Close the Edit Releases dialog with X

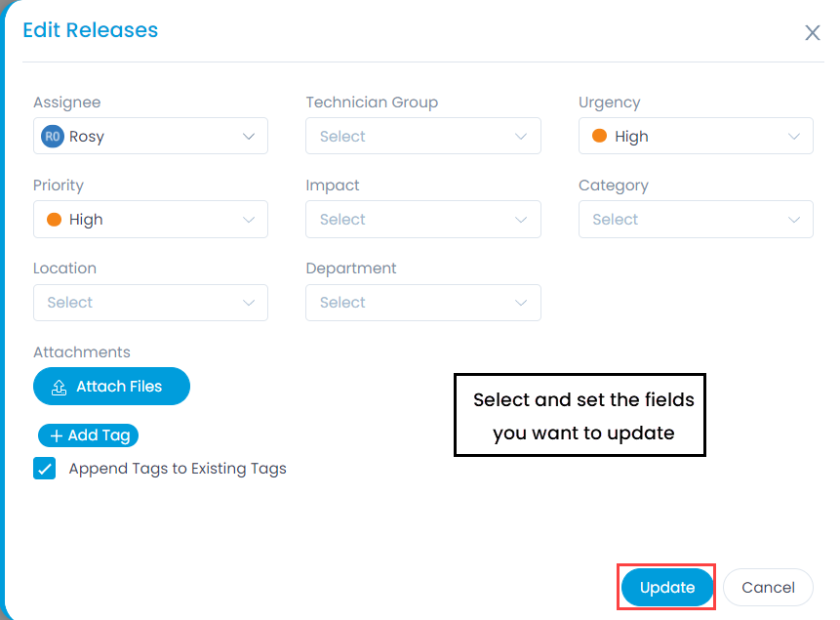coord(812,33)
